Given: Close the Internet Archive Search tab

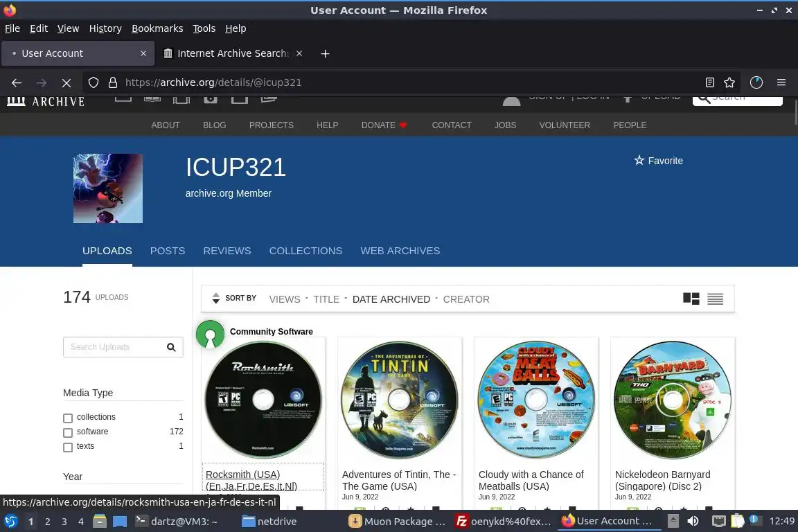Looking at the screenshot, I should tap(299, 53).
